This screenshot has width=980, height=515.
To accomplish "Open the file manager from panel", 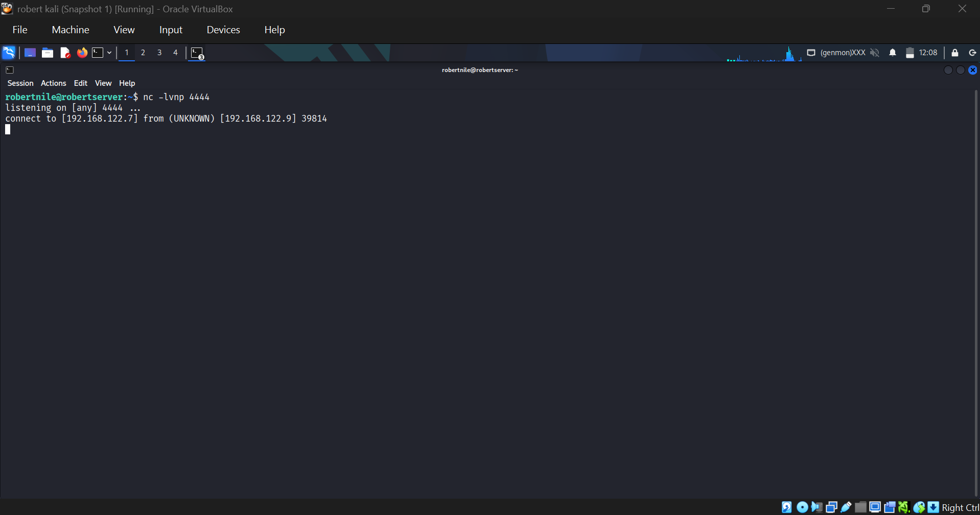I will 48,53.
